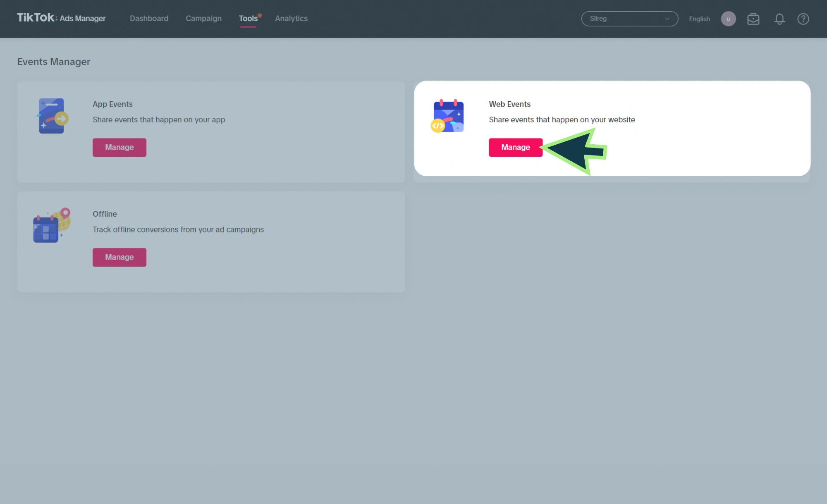Select the Web Events title text
Image resolution: width=827 pixels, height=504 pixels.
[509, 104]
